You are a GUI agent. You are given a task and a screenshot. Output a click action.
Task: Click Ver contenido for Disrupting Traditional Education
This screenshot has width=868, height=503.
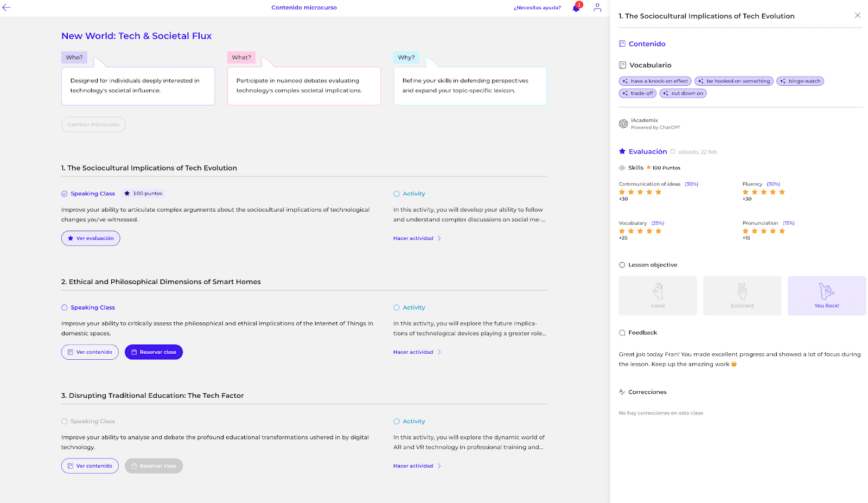click(x=90, y=466)
